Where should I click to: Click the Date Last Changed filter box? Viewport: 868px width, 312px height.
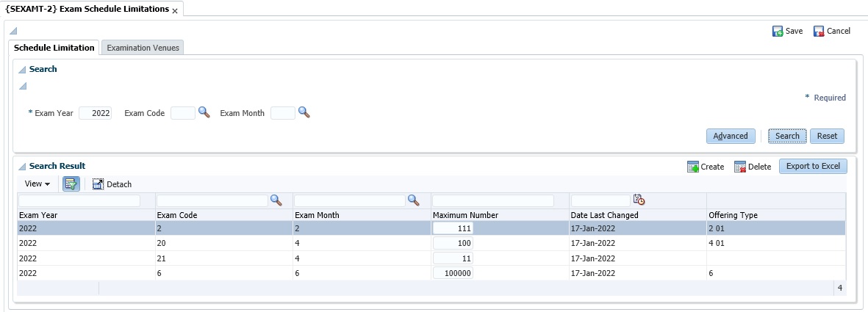[x=600, y=200]
